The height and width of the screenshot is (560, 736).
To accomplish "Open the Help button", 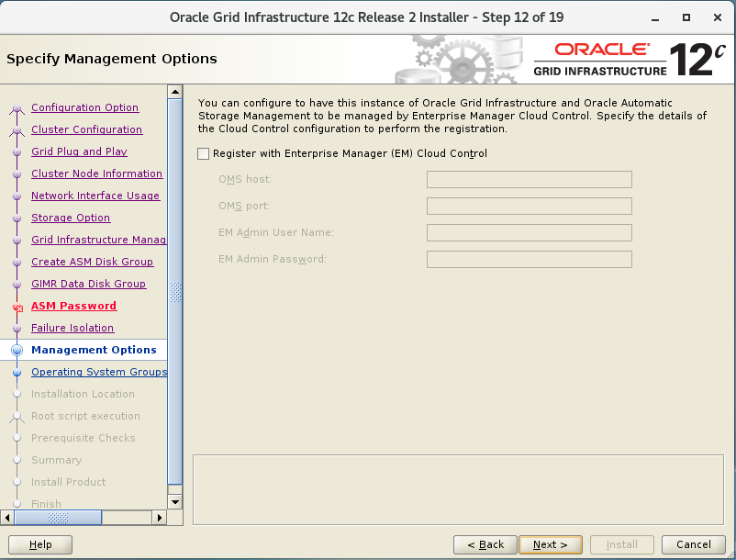I will [40, 544].
